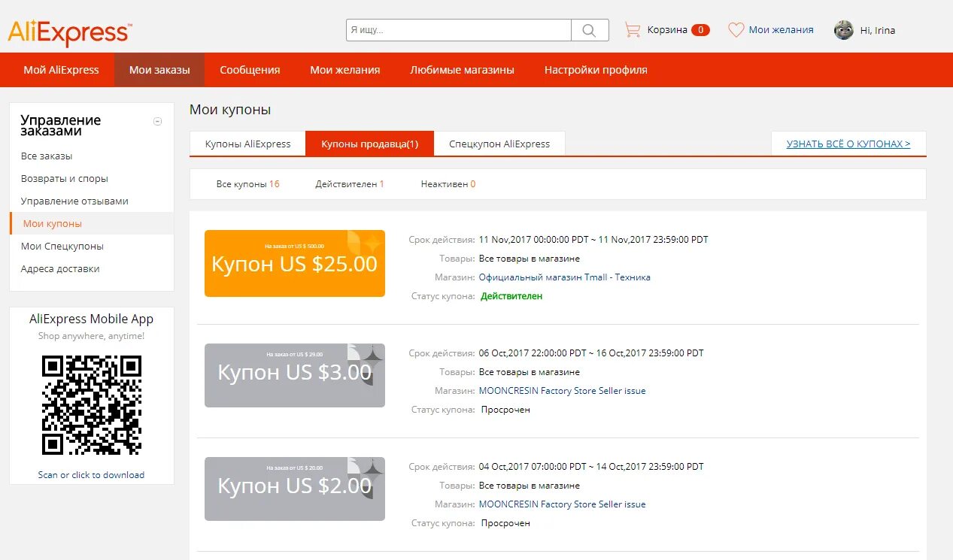Open Мои заказы nav item

(x=159, y=70)
